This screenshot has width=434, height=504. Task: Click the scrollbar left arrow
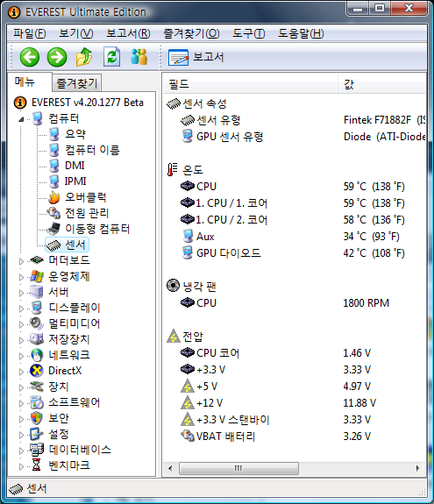tap(170, 468)
